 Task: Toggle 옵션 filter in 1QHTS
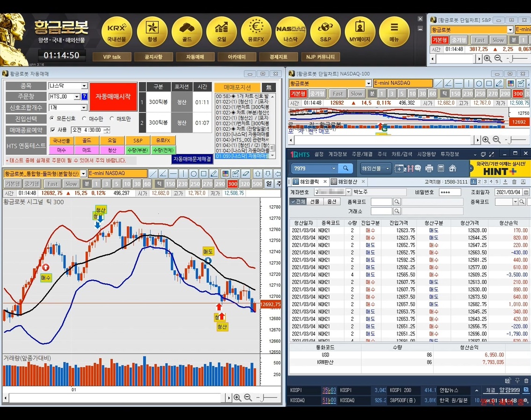332,202
